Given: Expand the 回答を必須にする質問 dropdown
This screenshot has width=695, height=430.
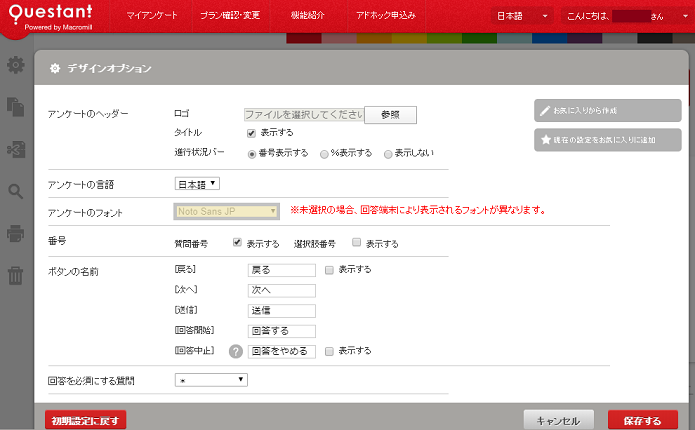Looking at the screenshot, I should pyautogui.click(x=210, y=380).
